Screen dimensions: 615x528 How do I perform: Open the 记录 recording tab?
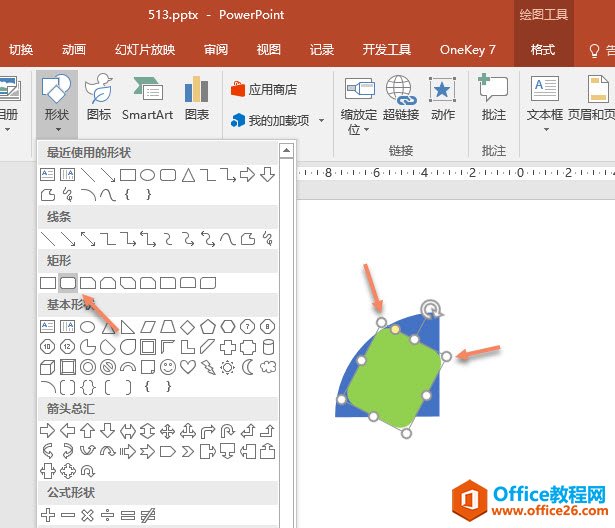pos(322,49)
